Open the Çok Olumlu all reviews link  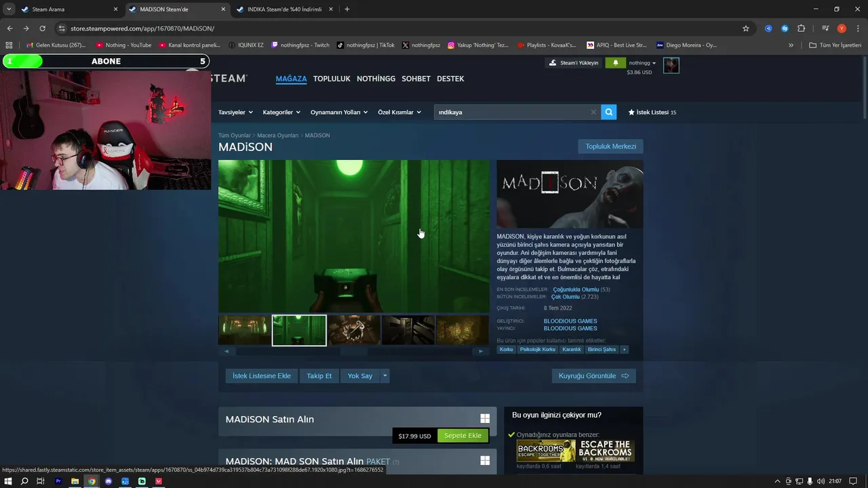565,297
